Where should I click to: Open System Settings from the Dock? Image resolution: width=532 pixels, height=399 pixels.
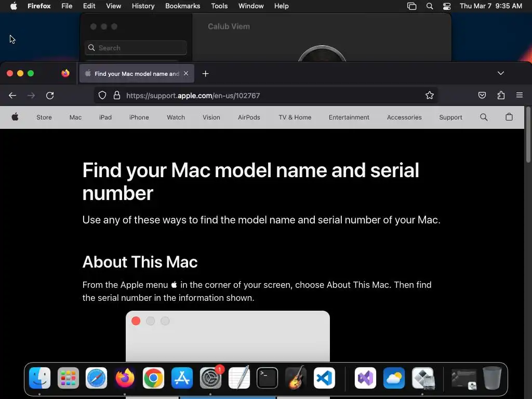(x=210, y=378)
